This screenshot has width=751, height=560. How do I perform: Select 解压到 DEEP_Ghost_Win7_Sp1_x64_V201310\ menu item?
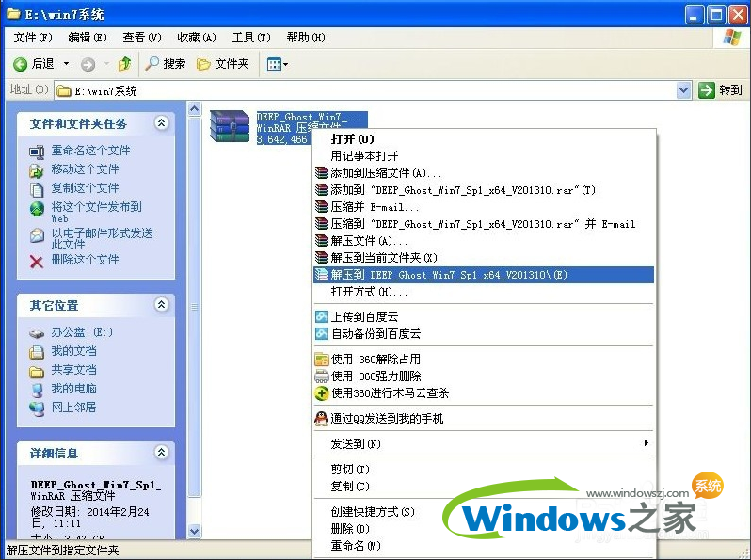pos(449,275)
